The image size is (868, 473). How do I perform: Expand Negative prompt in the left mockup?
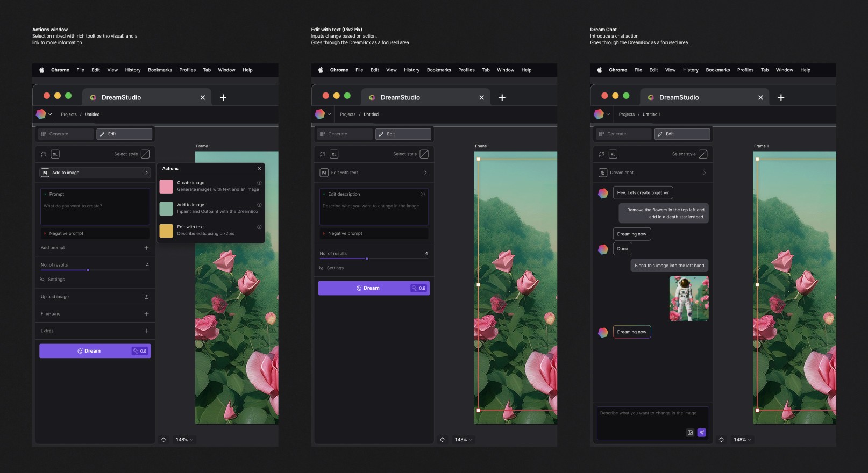tap(45, 234)
